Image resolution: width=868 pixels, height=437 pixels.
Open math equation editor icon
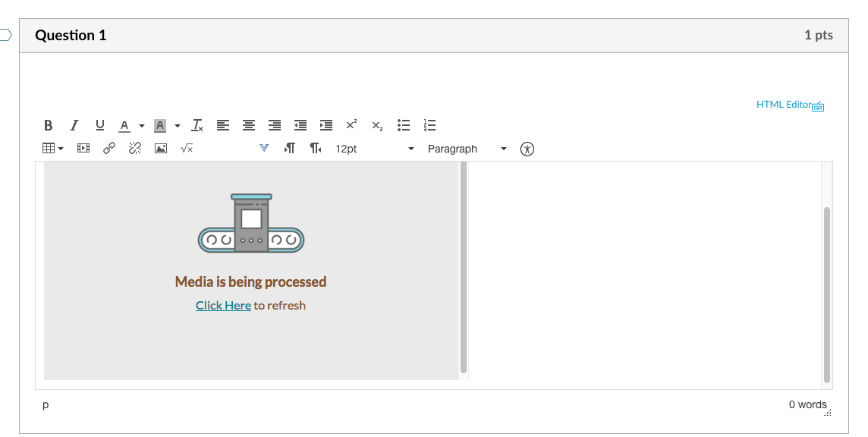pyautogui.click(x=187, y=149)
